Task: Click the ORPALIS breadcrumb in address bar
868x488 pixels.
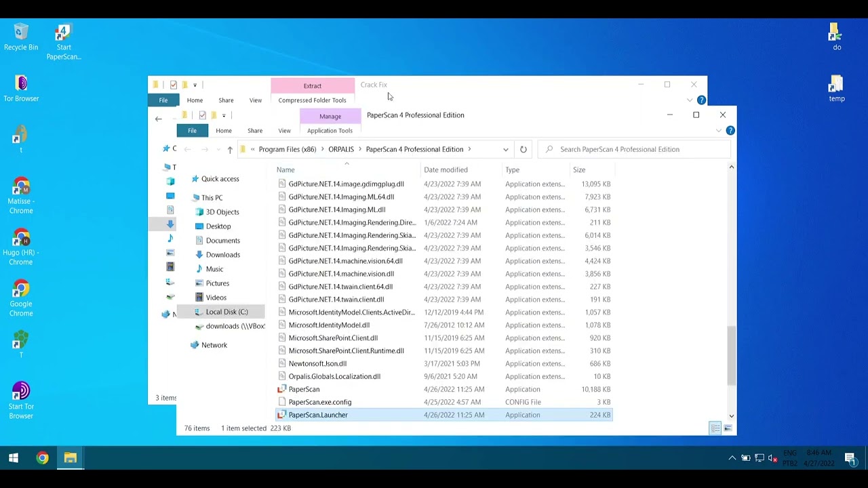Action: tap(341, 149)
